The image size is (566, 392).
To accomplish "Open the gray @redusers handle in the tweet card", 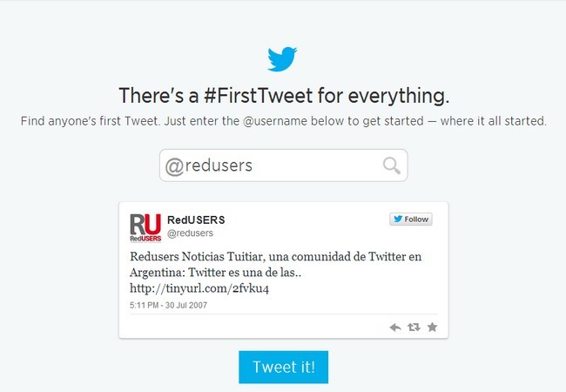I will tap(190, 233).
